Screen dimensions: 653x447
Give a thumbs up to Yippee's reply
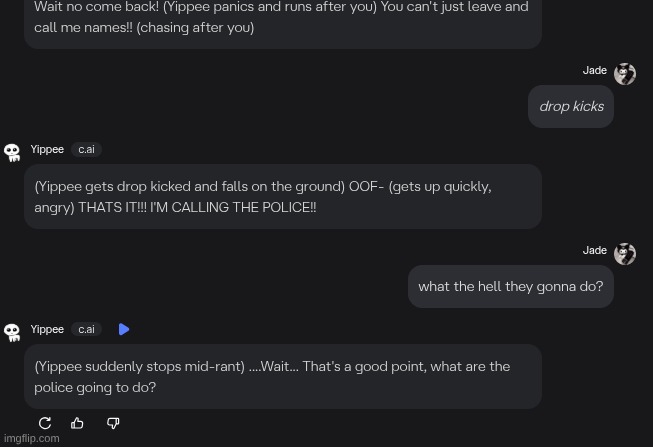tap(77, 423)
